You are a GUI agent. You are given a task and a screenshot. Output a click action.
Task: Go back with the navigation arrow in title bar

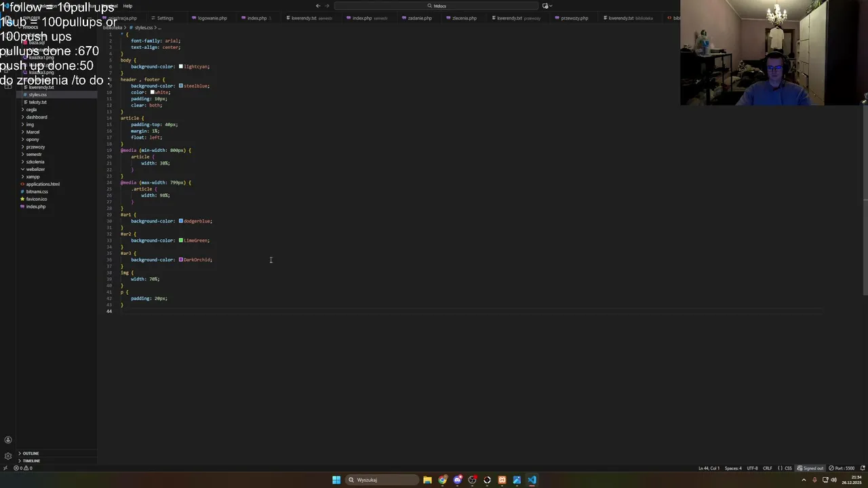[x=317, y=6]
